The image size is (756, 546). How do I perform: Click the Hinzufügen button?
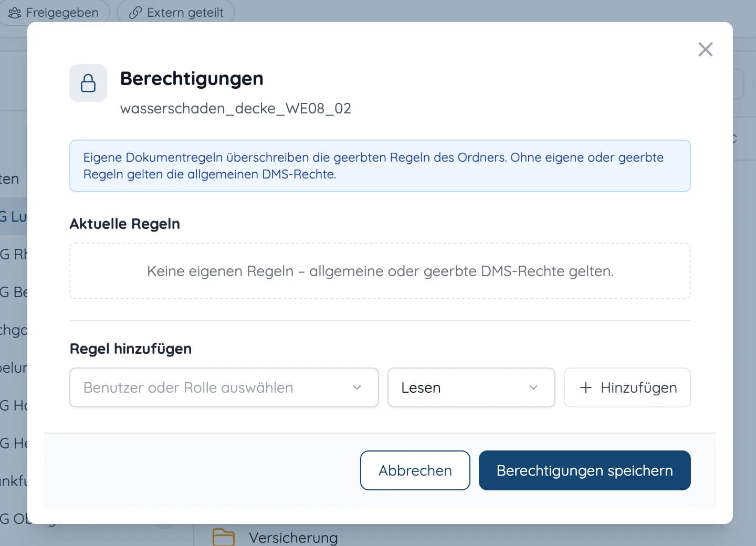627,387
